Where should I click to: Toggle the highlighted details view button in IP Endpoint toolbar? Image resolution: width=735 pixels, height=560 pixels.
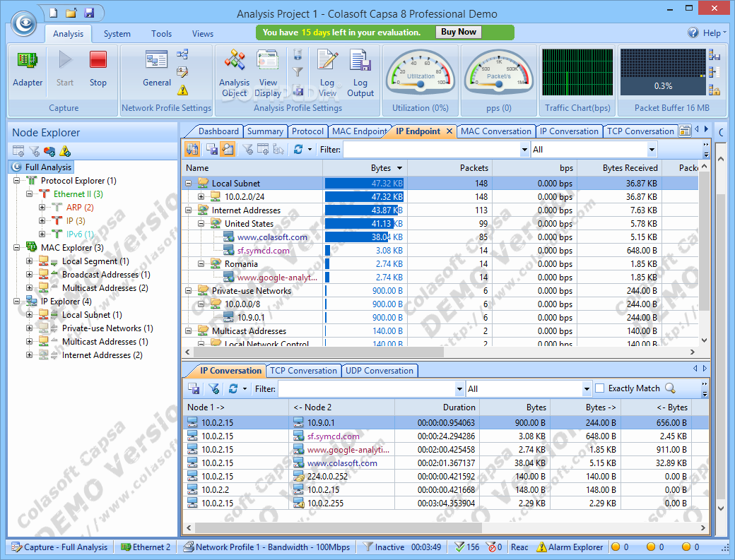coord(228,150)
